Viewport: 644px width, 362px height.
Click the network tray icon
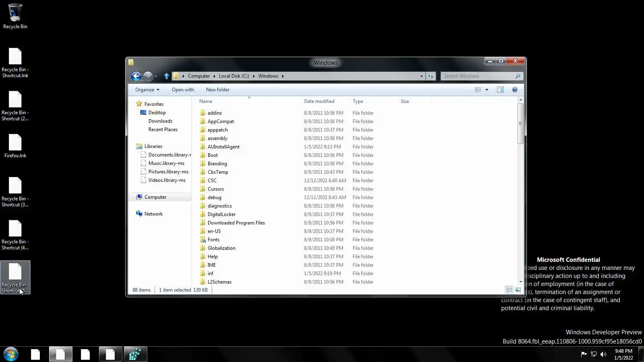pyautogui.click(x=594, y=354)
